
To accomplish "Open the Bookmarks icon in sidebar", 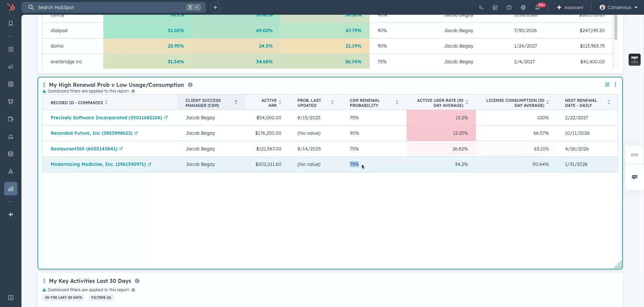I will click(10, 23).
